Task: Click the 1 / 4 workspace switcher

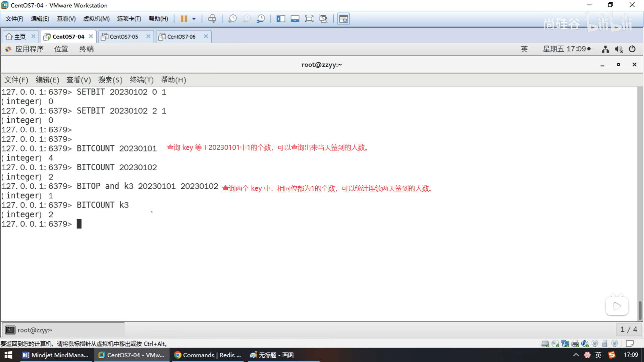Action: point(628,329)
